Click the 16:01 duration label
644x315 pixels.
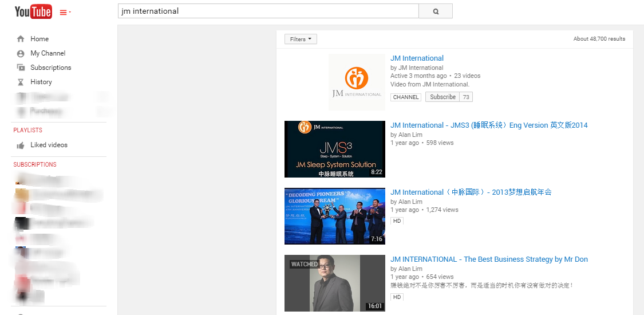(374, 306)
